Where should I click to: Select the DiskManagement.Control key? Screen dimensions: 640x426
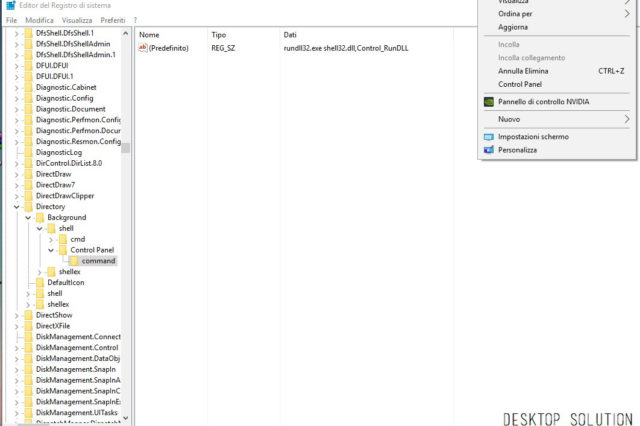77,348
